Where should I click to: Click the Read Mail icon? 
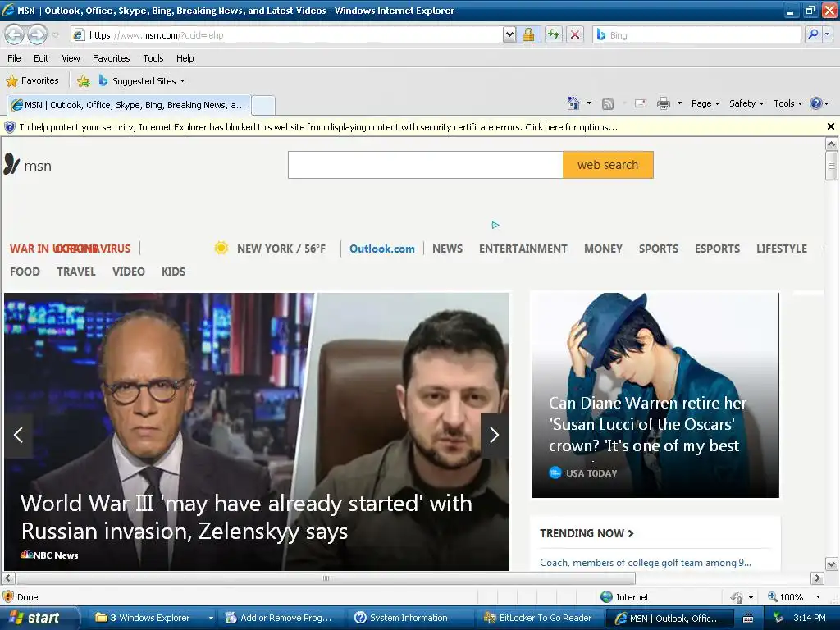[641, 103]
